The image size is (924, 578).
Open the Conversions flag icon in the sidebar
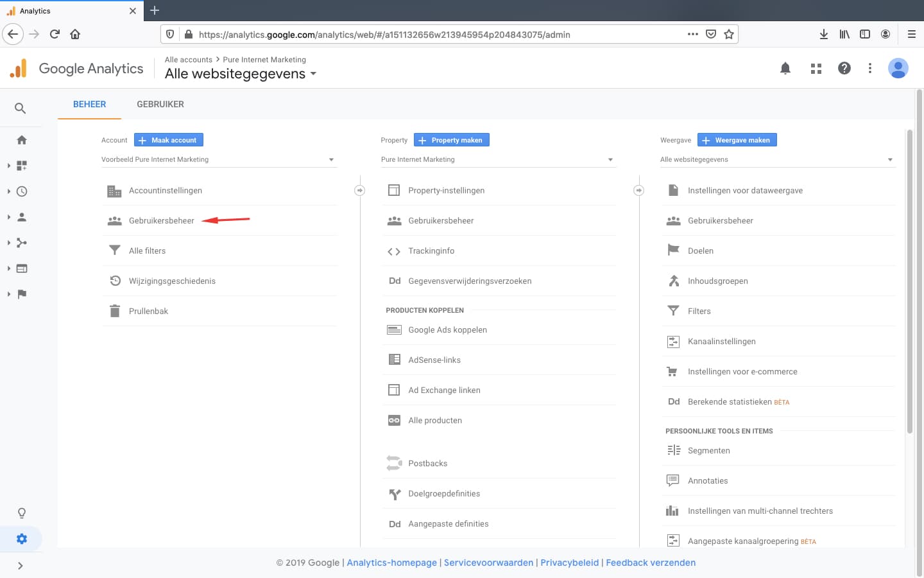[22, 294]
